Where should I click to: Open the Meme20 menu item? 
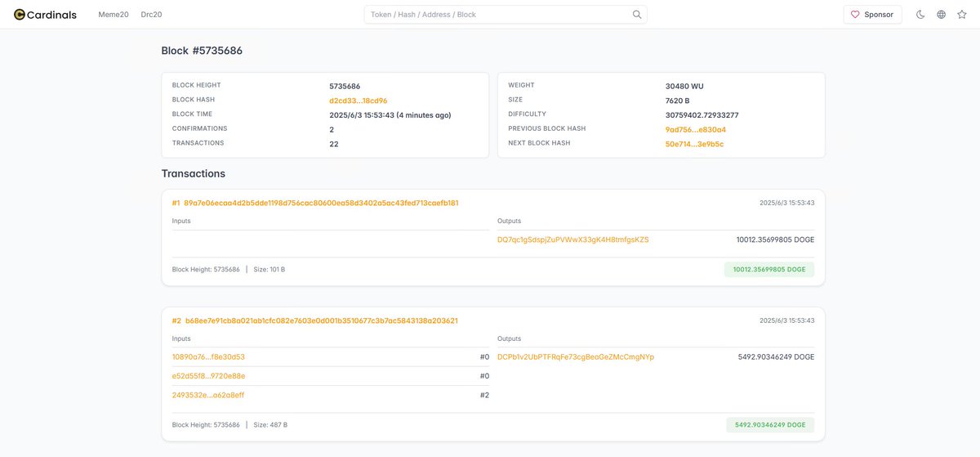114,15
